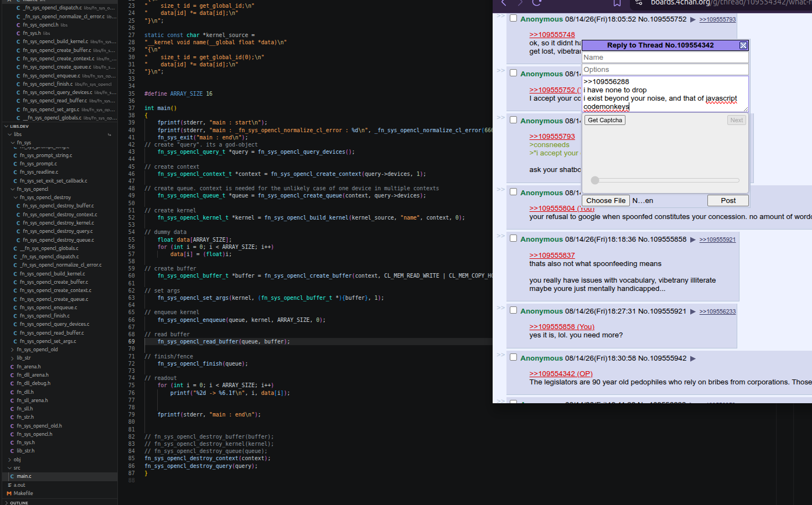Open post menu arrow for No.109555752
The width and height of the screenshot is (812, 505).
tap(692, 19)
